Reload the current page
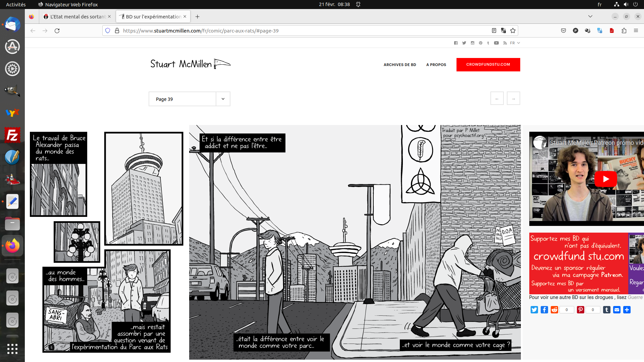This screenshot has height=362, width=644. pyautogui.click(x=57, y=31)
